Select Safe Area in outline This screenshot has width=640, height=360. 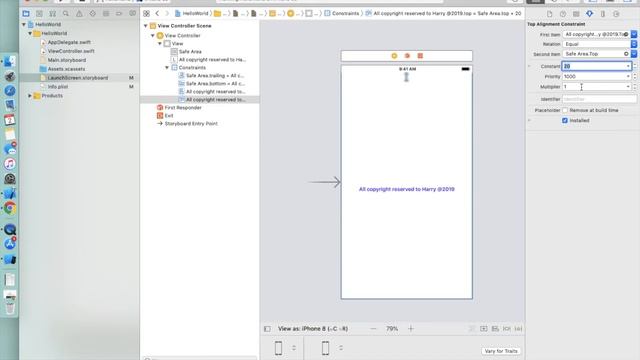190,51
